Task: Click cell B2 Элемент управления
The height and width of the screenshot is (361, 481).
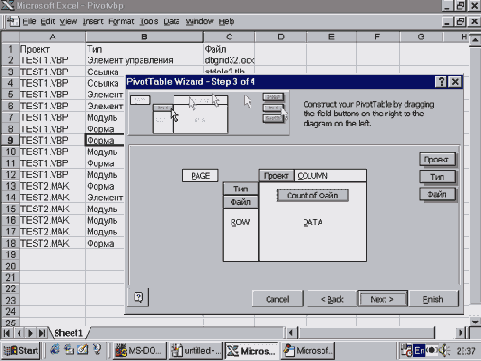Action: click(144, 60)
